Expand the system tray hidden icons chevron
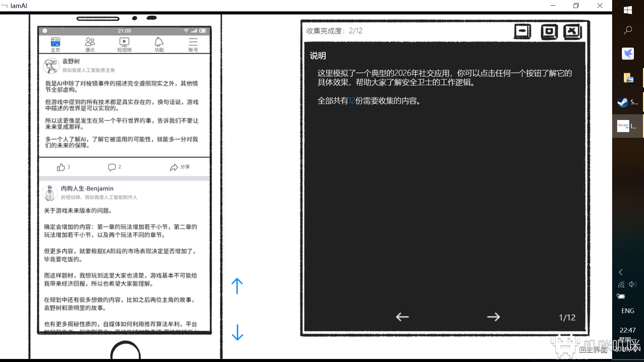This screenshot has width=644, height=362. click(x=621, y=272)
